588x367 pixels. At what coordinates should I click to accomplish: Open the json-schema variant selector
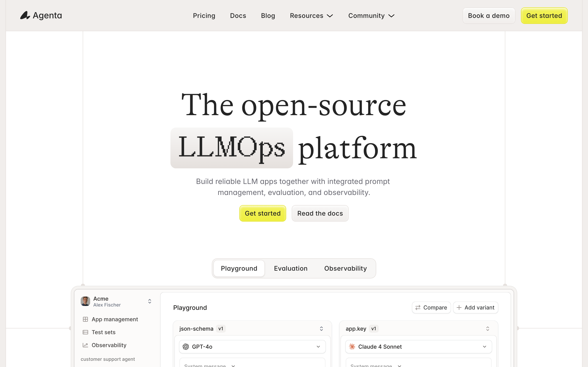[321, 329]
